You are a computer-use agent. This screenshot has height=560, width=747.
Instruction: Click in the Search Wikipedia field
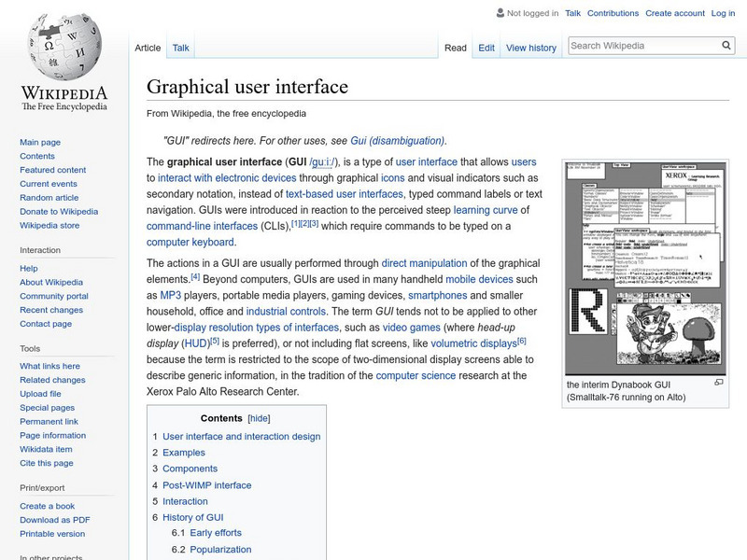click(644, 46)
